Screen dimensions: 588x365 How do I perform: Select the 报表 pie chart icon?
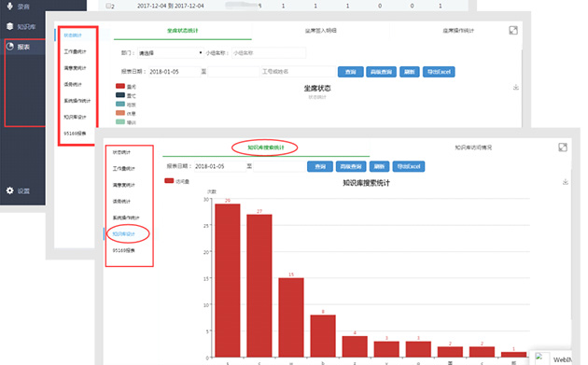(9, 47)
